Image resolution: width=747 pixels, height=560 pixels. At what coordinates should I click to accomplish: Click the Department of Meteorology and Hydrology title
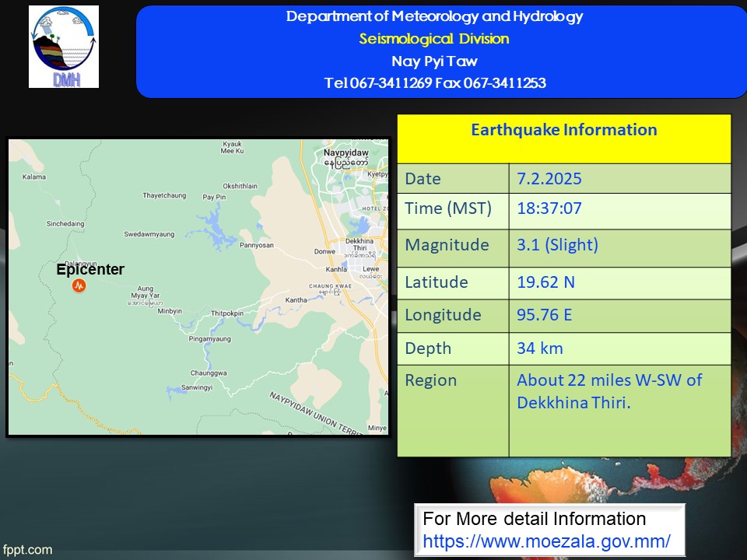coord(434,16)
